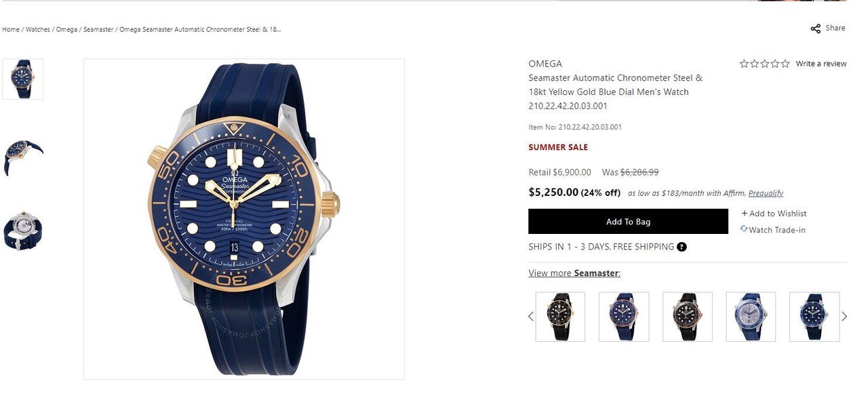868x394 pixels.
Task: Go to Watches breadcrumb
Action: [38, 30]
